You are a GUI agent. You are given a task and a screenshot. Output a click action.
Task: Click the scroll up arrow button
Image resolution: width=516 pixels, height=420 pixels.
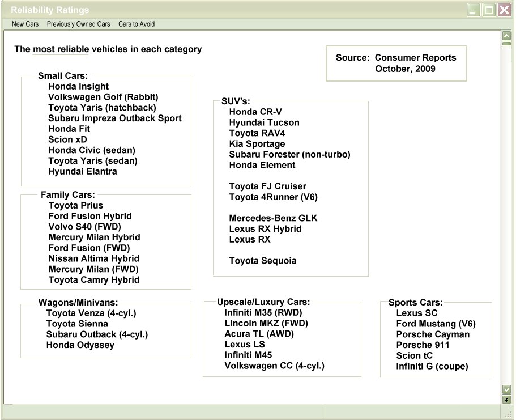pyautogui.click(x=506, y=36)
